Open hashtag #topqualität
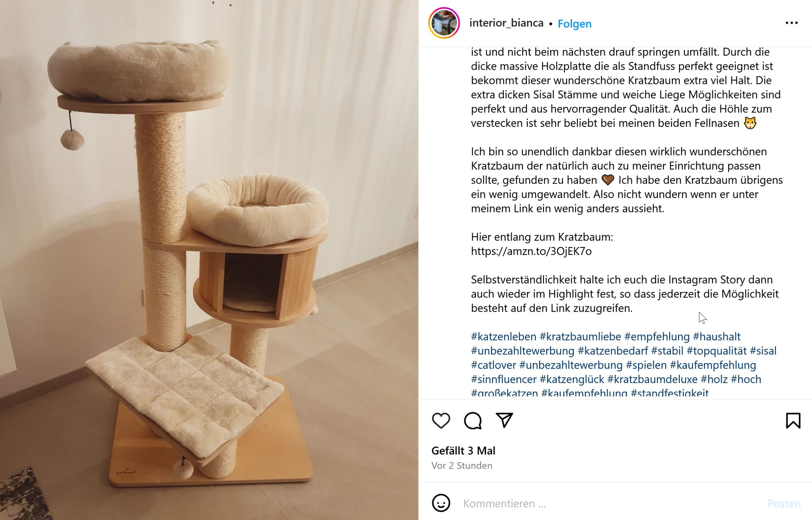 717,351
